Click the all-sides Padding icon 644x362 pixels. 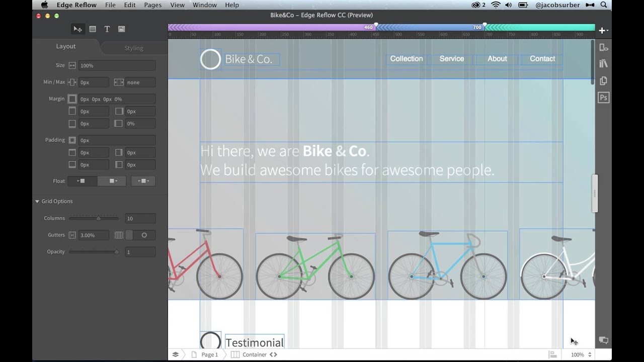tap(72, 140)
